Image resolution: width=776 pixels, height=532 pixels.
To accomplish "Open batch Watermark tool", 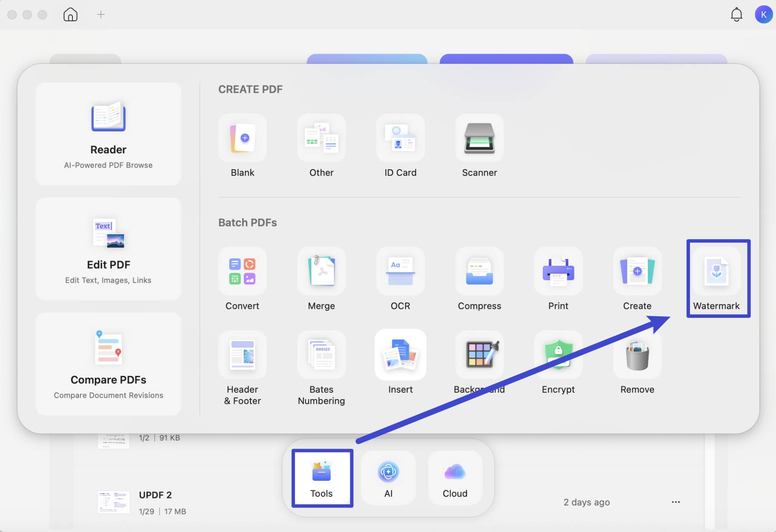I will [x=716, y=271].
